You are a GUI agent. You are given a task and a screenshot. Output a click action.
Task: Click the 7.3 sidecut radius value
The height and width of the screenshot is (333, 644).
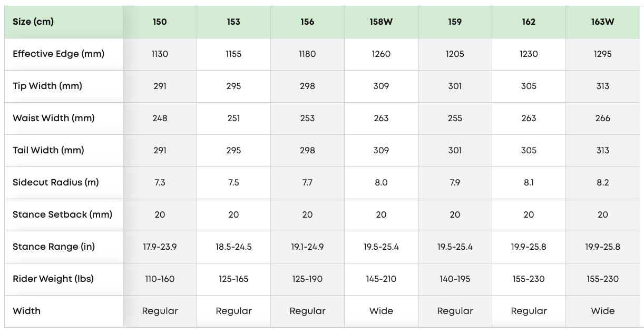pyautogui.click(x=160, y=182)
